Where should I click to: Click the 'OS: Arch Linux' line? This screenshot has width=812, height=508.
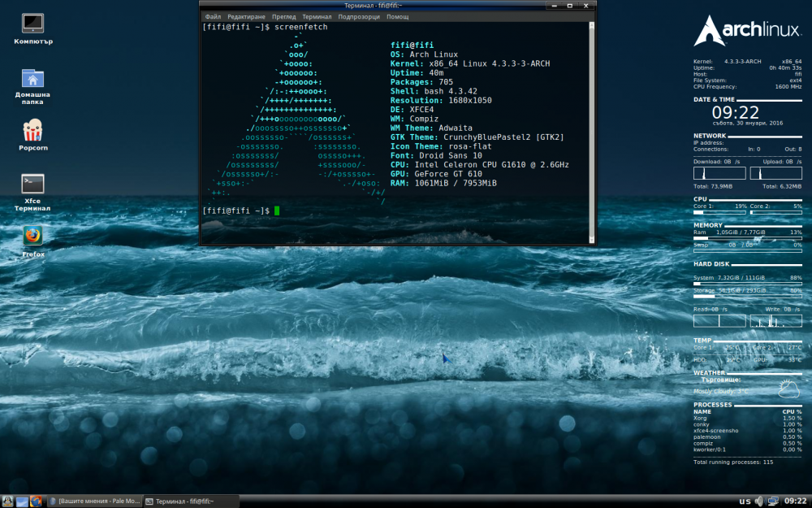424,54
